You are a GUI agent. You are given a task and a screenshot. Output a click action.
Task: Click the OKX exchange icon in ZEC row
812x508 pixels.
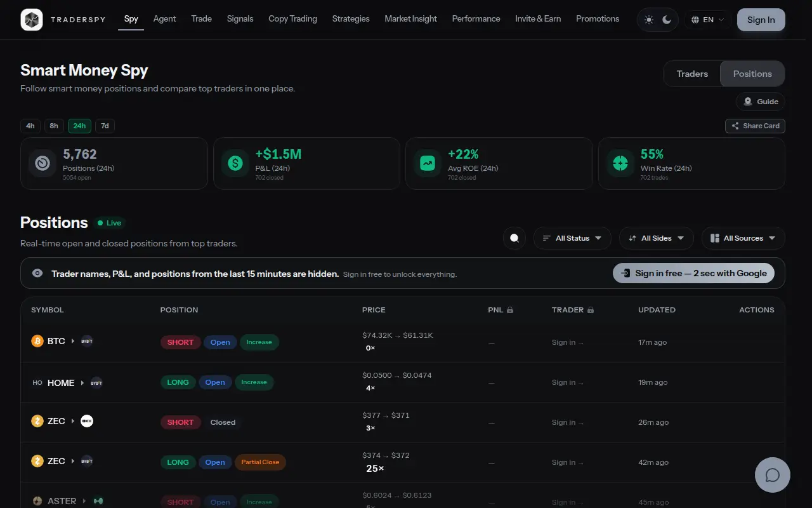(x=87, y=421)
